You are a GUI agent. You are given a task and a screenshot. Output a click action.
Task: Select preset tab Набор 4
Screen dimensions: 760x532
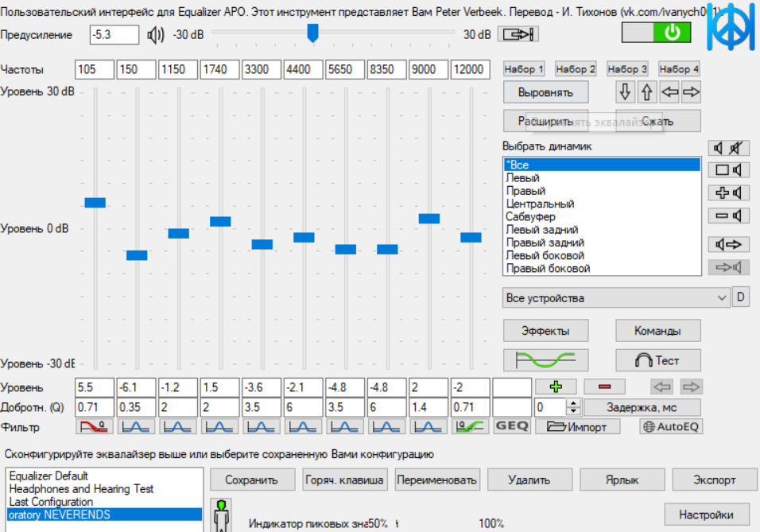tap(679, 69)
